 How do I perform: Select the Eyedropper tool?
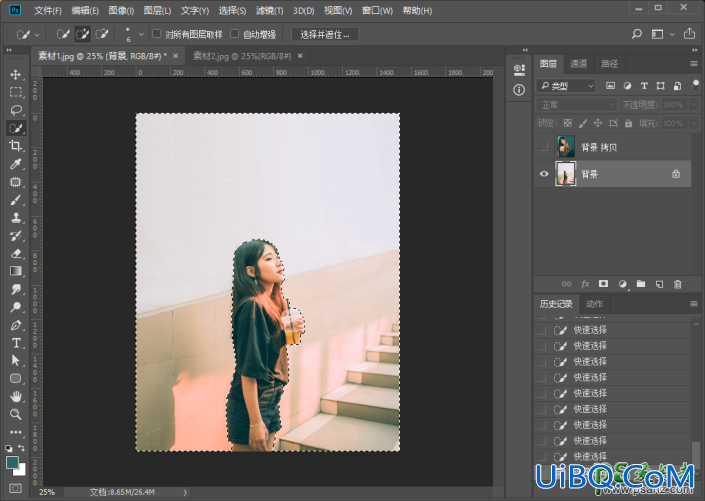(x=16, y=164)
